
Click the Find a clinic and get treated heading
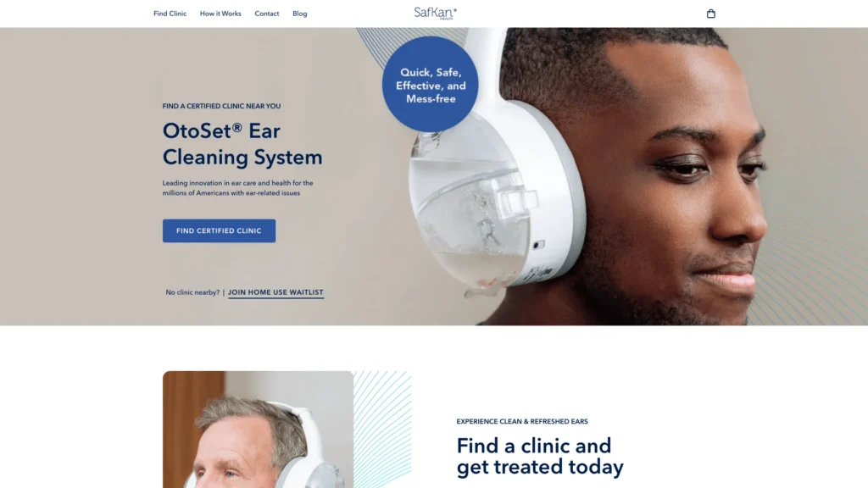(540, 456)
